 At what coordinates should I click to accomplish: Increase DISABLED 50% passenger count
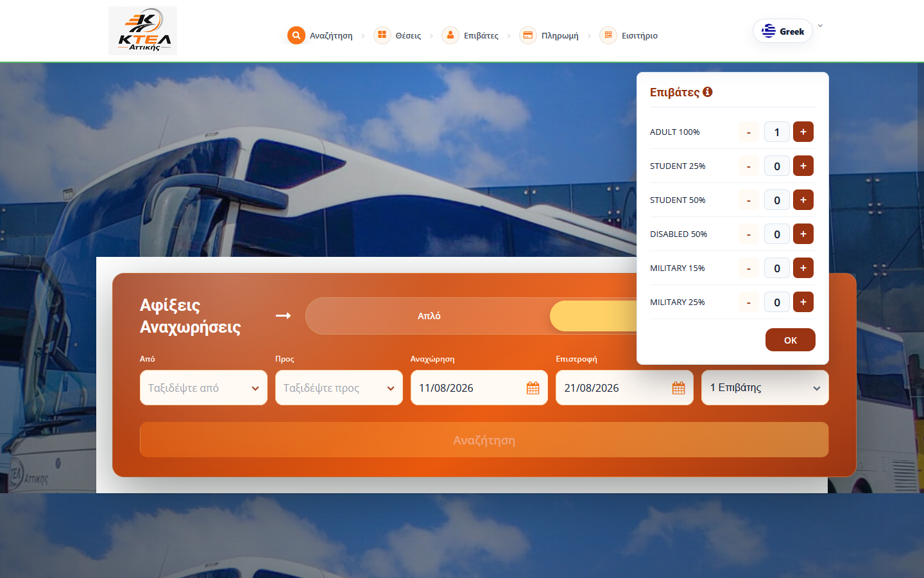tap(803, 234)
